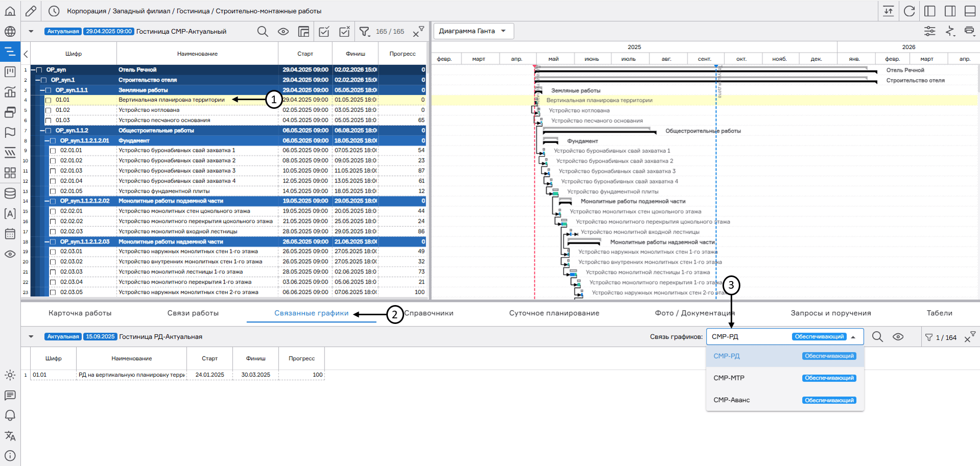This screenshot has width=980, height=466.
Task: Click the Старт column header in the upper table
Action: pyautogui.click(x=305, y=54)
